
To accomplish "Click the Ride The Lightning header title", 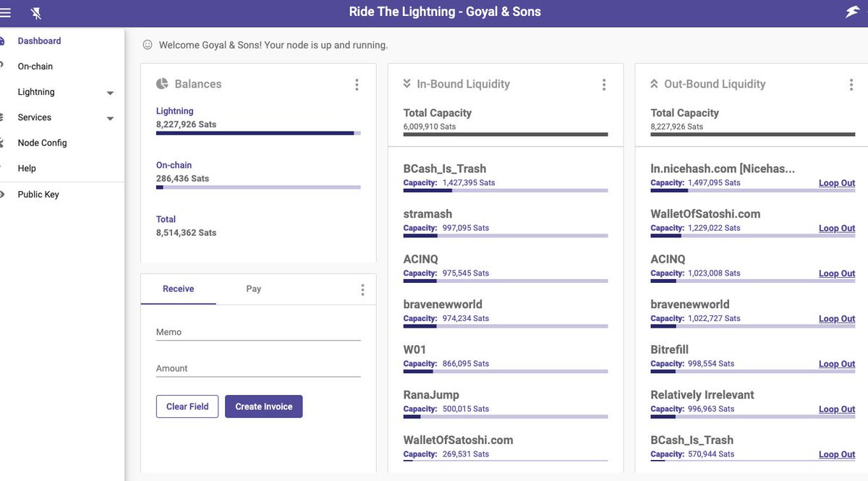I will 445,12.
